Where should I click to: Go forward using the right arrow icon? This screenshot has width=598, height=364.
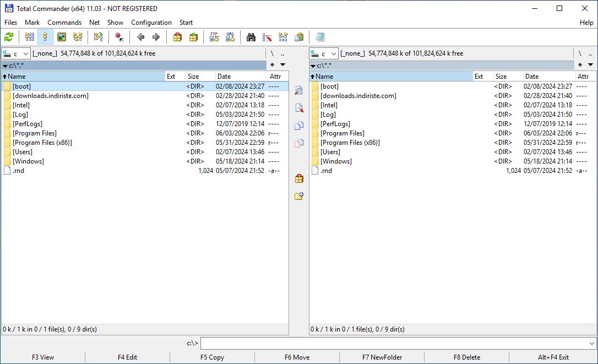(x=156, y=37)
